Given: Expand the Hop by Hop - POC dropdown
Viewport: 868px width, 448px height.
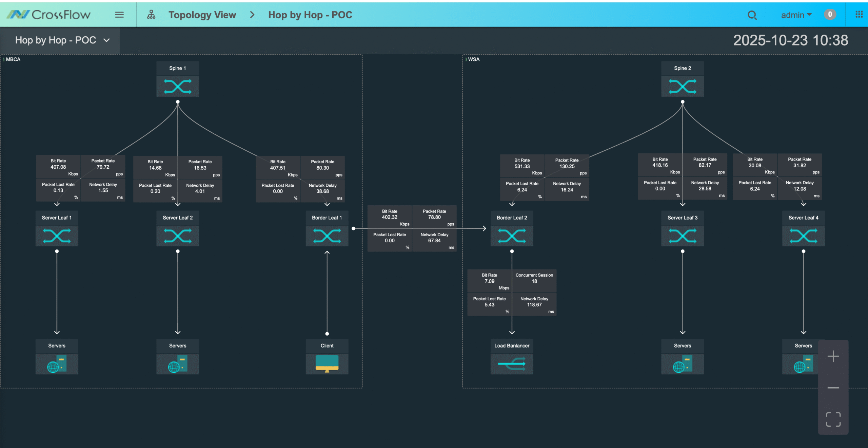Looking at the screenshot, I should (63, 40).
